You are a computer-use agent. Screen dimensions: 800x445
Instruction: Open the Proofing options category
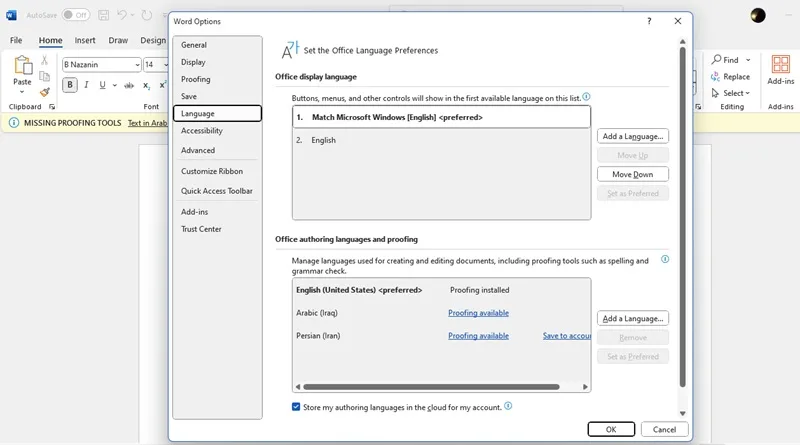tap(195, 79)
